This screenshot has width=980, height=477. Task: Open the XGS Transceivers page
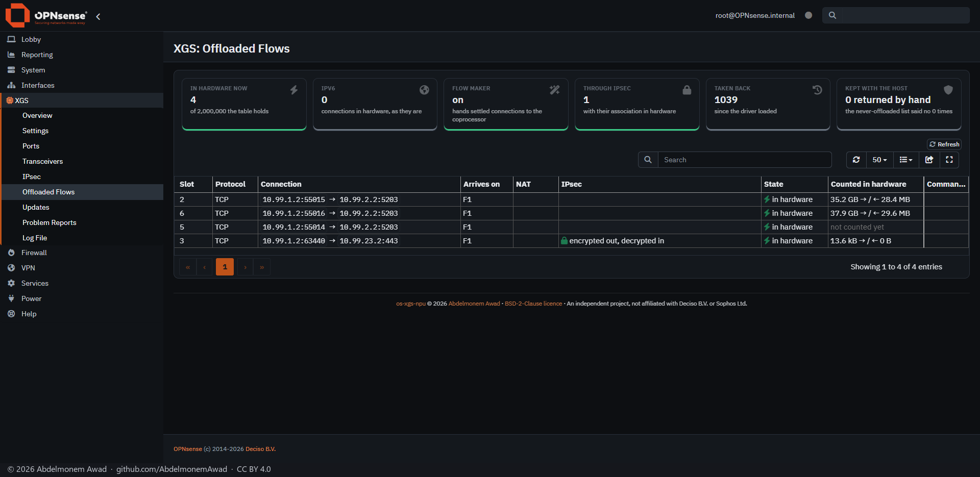tap(42, 161)
